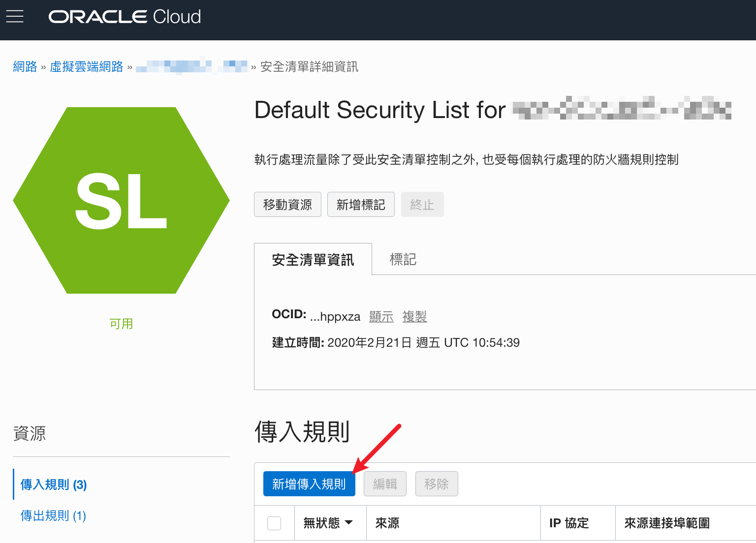
Task: Select the 安全清單資訊 tab
Action: point(313,259)
